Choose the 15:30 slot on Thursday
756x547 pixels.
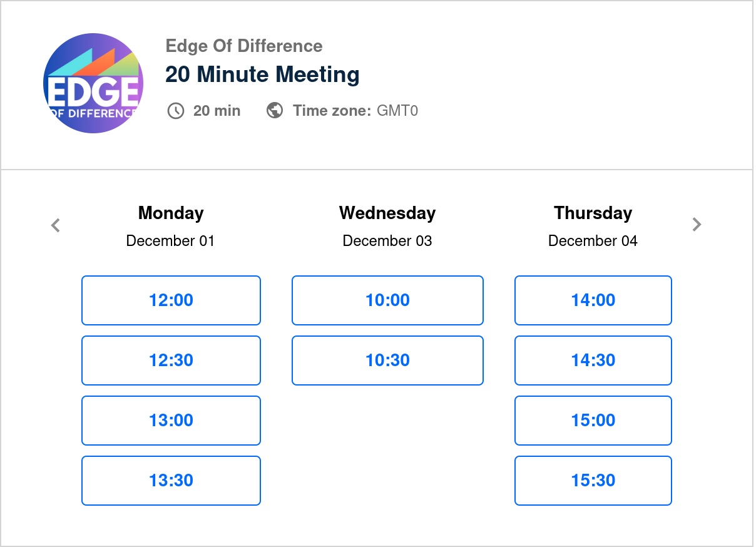click(593, 481)
